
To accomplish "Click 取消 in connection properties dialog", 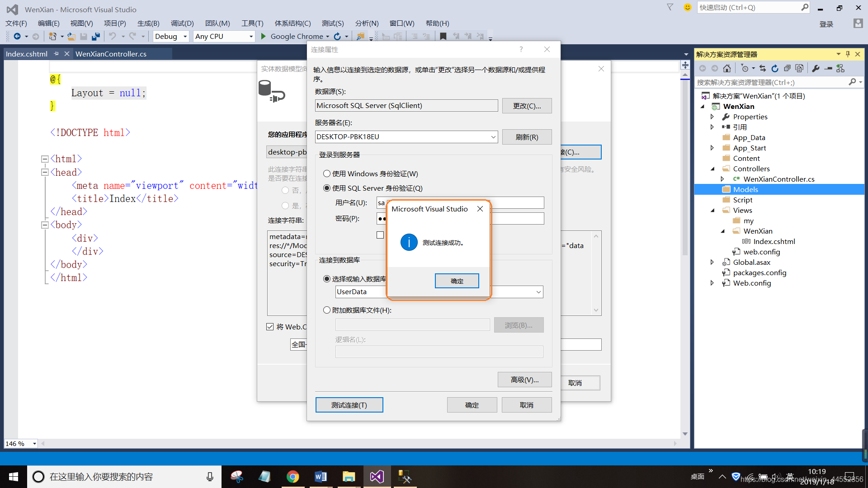I will click(527, 405).
